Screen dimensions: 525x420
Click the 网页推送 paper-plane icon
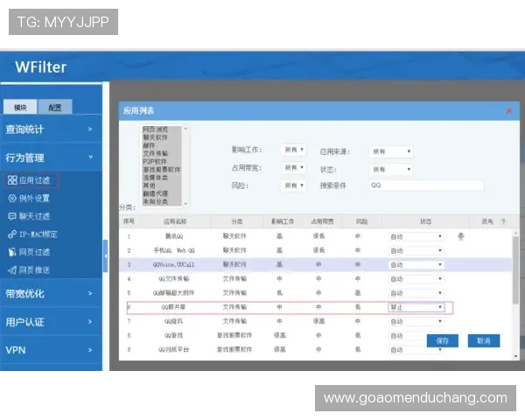[x=12, y=270]
